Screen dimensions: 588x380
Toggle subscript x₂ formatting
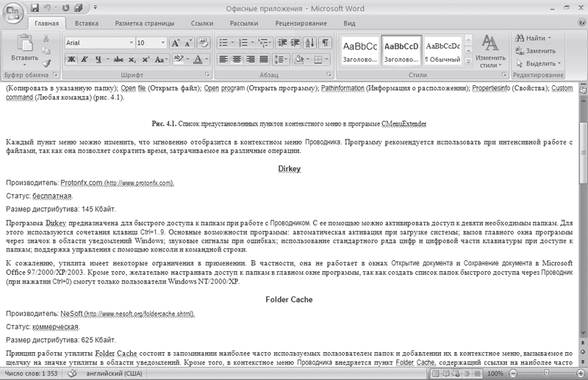click(132, 60)
